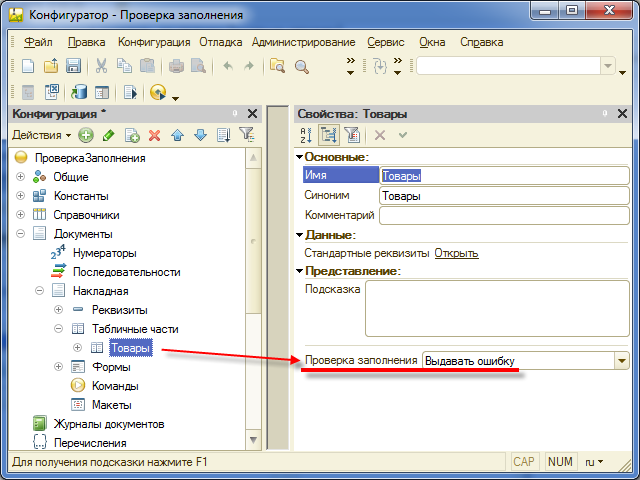Open the Действия actions button
Image resolution: width=640 pixels, height=480 pixels.
(40, 135)
